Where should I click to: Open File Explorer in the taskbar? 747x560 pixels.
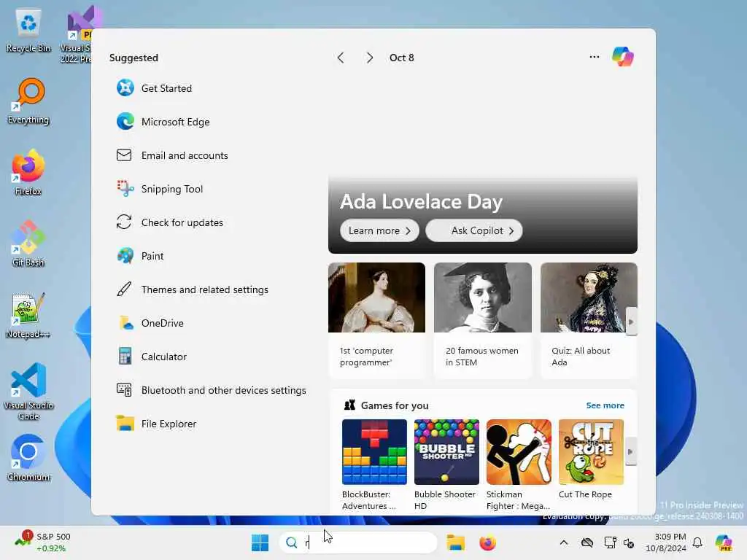tap(455, 542)
